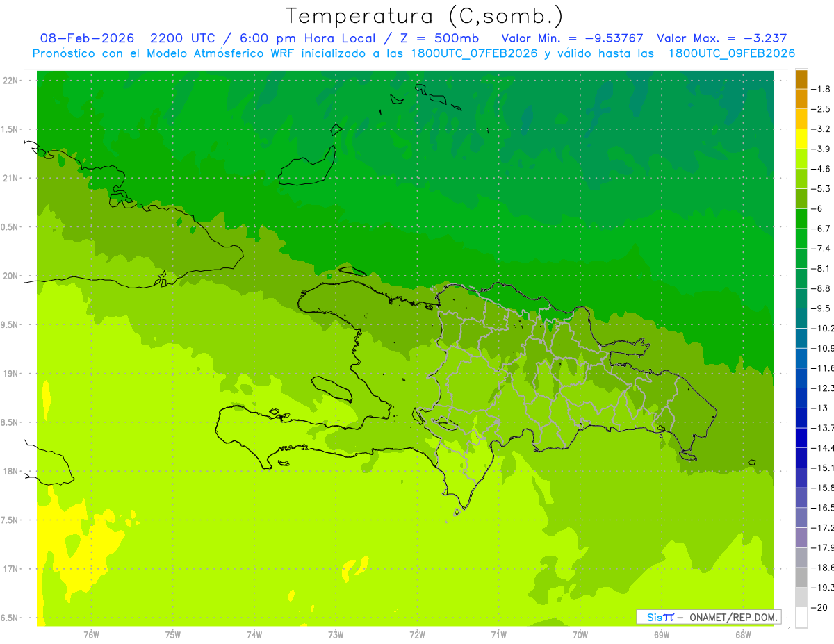834x644 pixels.
Task: Click the '71W' longitude axis label
Action: click(498, 636)
